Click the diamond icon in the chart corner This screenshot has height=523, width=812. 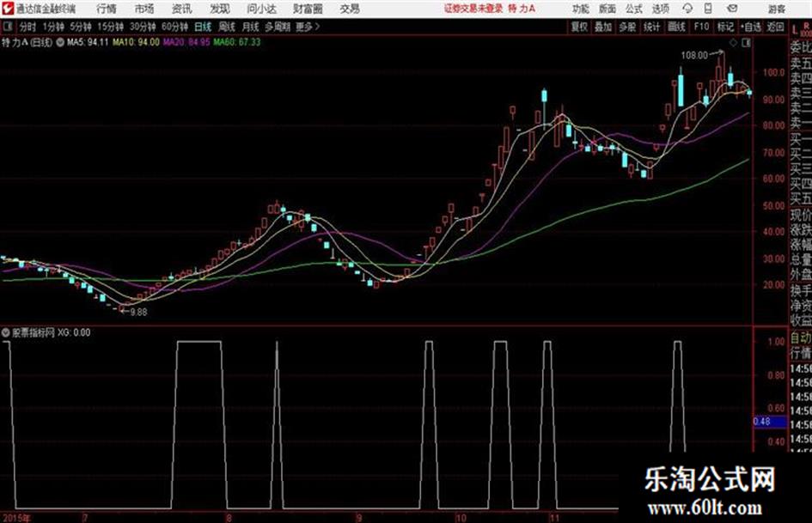[733, 43]
